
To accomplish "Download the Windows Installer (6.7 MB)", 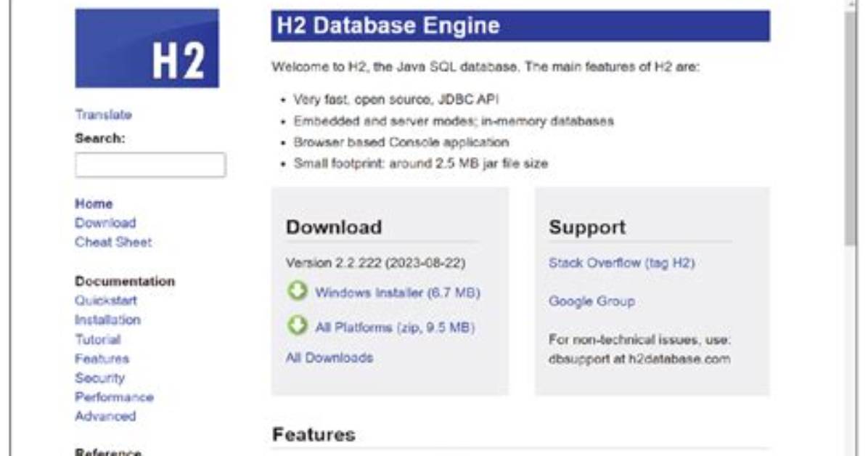I will [x=398, y=293].
